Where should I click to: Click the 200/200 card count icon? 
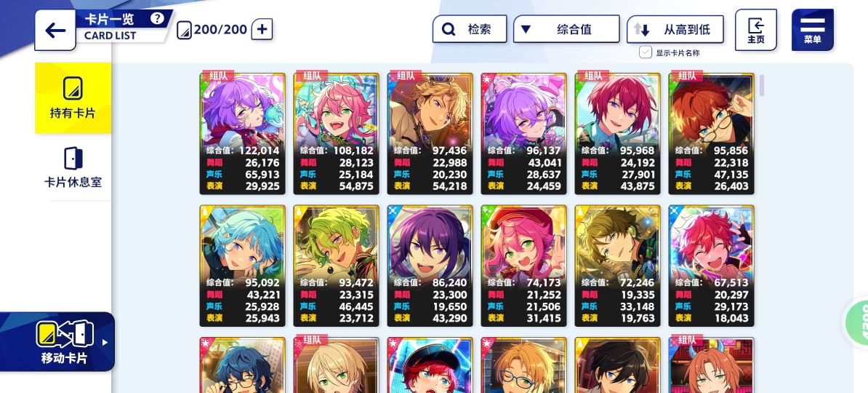[x=185, y=30]
